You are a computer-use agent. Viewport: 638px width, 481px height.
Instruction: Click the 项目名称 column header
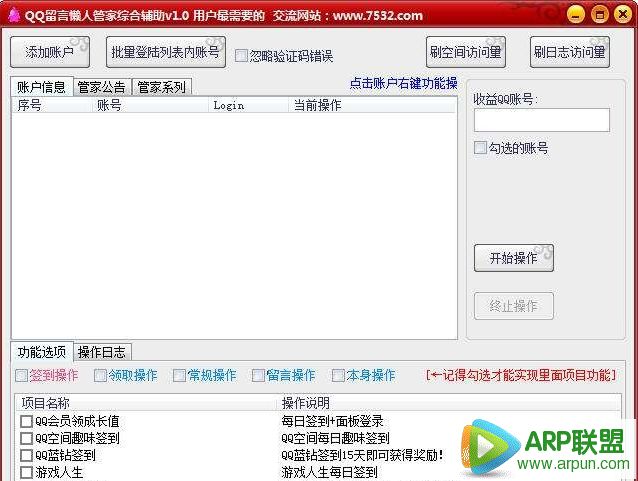click(x=147, y=403)
